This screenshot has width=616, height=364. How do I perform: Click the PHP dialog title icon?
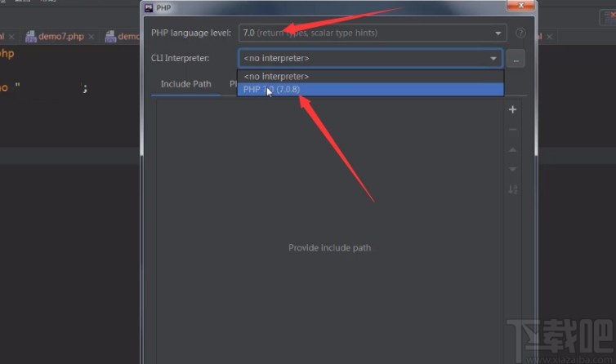[x=149, y=8]
